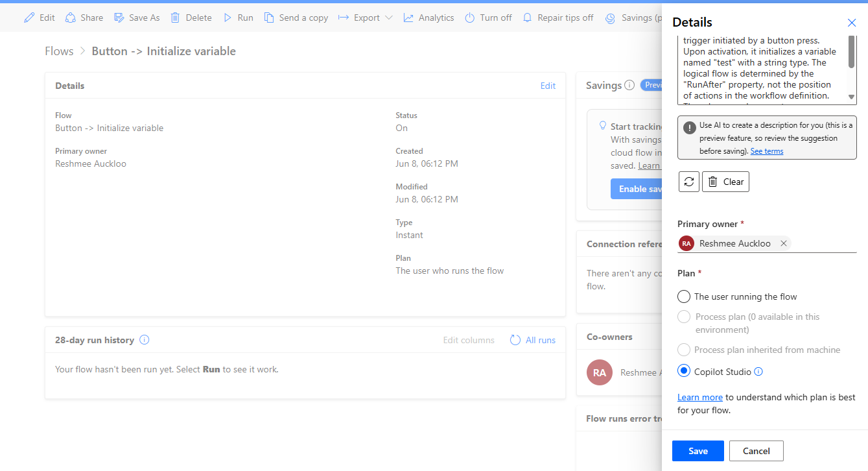Choose Copilot Studio as the plan
Image resolution: width=868 pixels, height=471 pixels.
coord(684,370)
